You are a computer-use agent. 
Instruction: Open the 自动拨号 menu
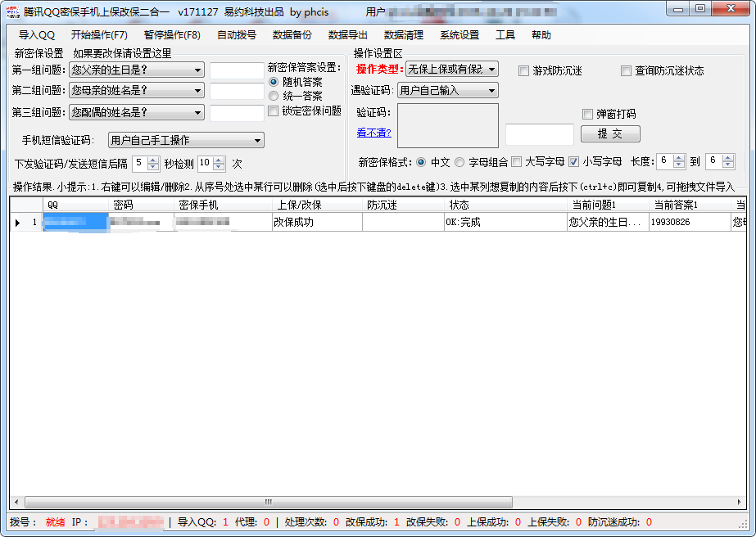(237, 35)
